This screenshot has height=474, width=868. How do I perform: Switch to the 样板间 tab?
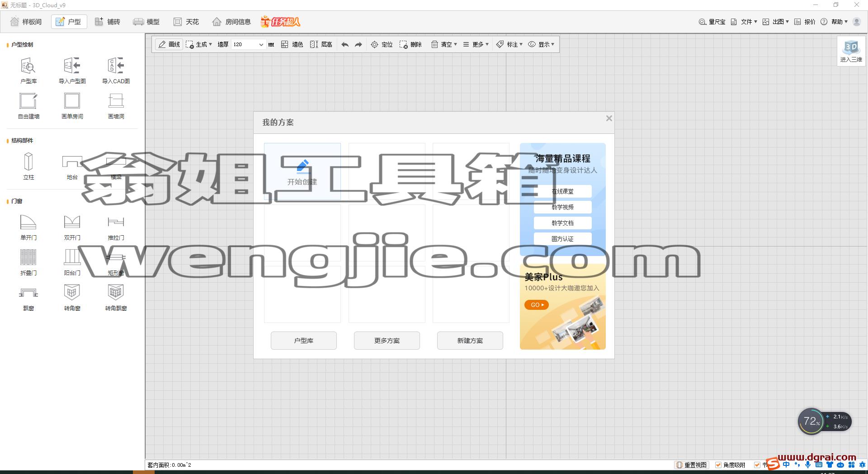(26, 22)
